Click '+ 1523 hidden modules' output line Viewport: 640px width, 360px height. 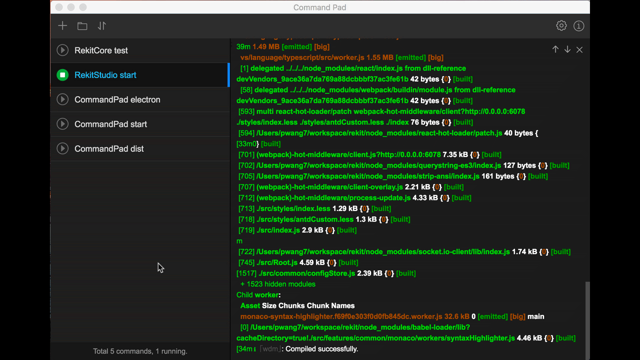278,284
